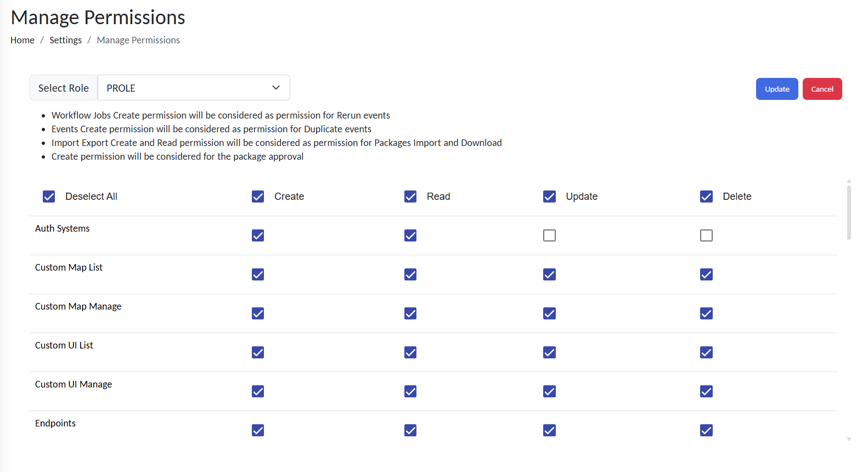868x472 pixels.
Task: Click the permissions table vertical scrollbar
Action: (x=849, y=213)
